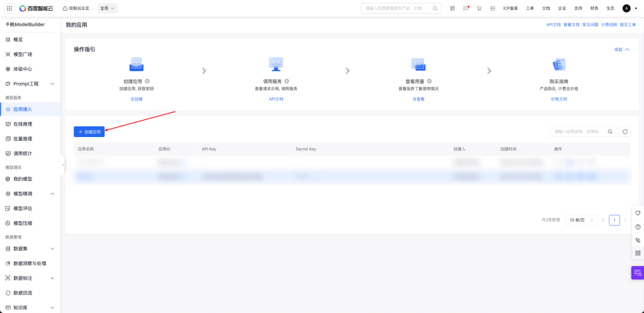Click the refresh icon beside app search

pos(625,131)
